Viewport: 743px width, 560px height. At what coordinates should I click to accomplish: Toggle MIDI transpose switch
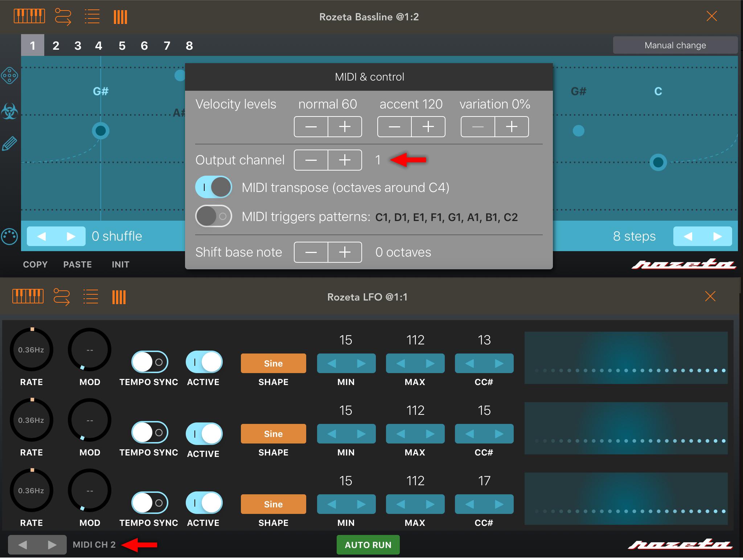click(214, 187)
